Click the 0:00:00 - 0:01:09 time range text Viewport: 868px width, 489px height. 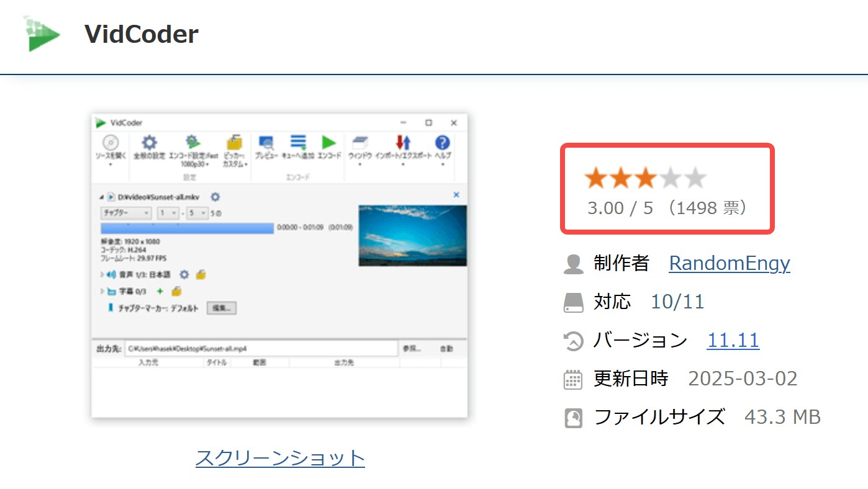point(300,228)
